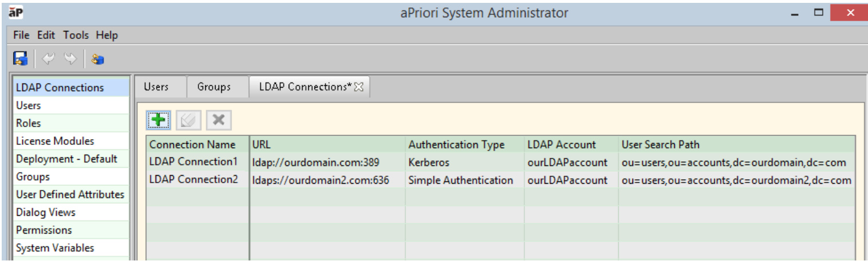Image resolution: width=868 pixels, height=261 pixels.
Task: Close the LDAP Connections tab
Action: [x=359, y=87]
